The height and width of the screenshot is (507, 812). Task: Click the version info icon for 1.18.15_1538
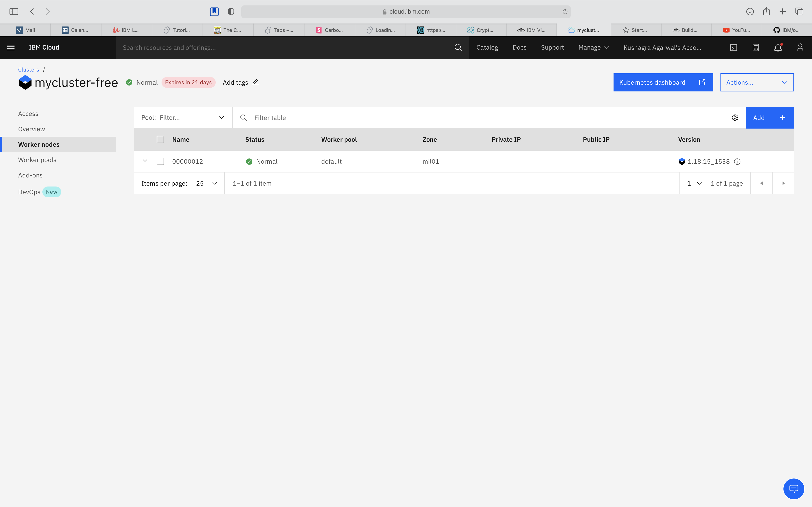(737, 162)
